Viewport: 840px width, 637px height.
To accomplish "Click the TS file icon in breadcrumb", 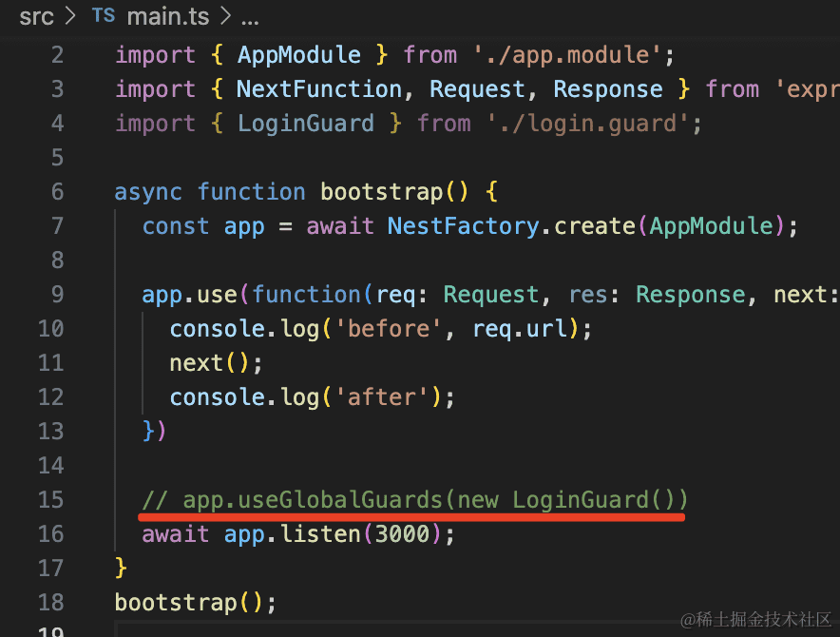I will pyautogui.click(x=104, y=16).
